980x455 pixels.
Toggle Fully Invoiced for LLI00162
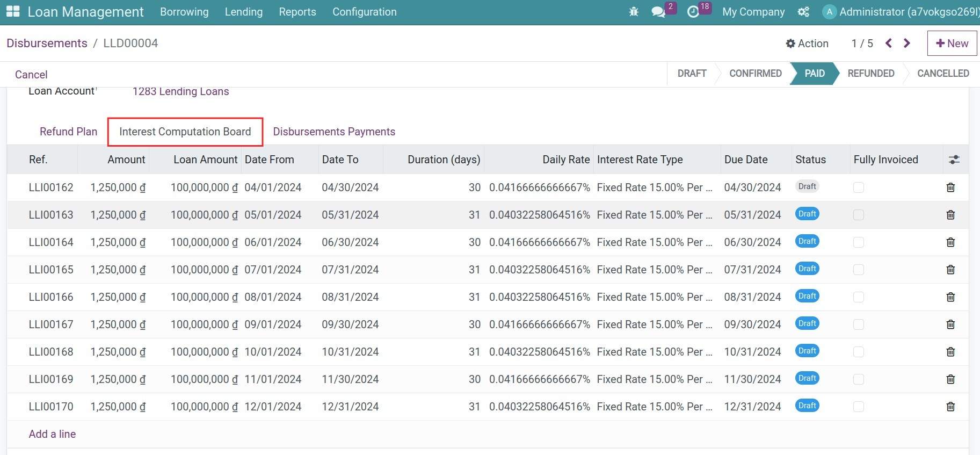[x=859, y=187]
